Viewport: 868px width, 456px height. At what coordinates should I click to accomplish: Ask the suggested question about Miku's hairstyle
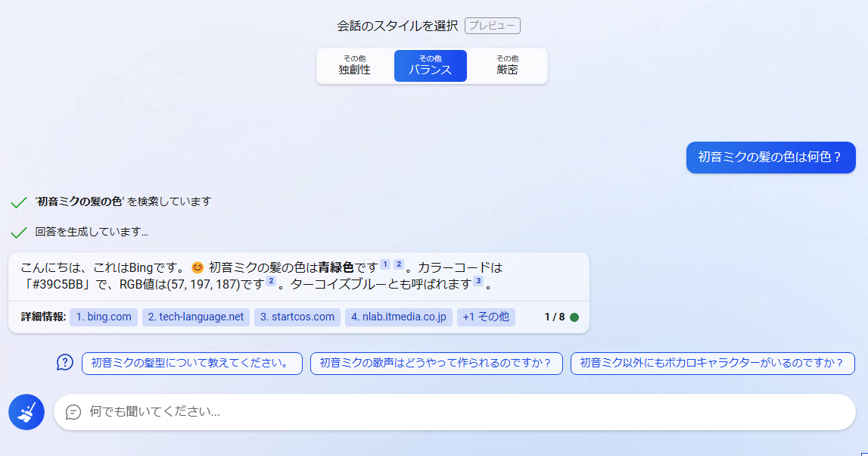coord(191,363)
